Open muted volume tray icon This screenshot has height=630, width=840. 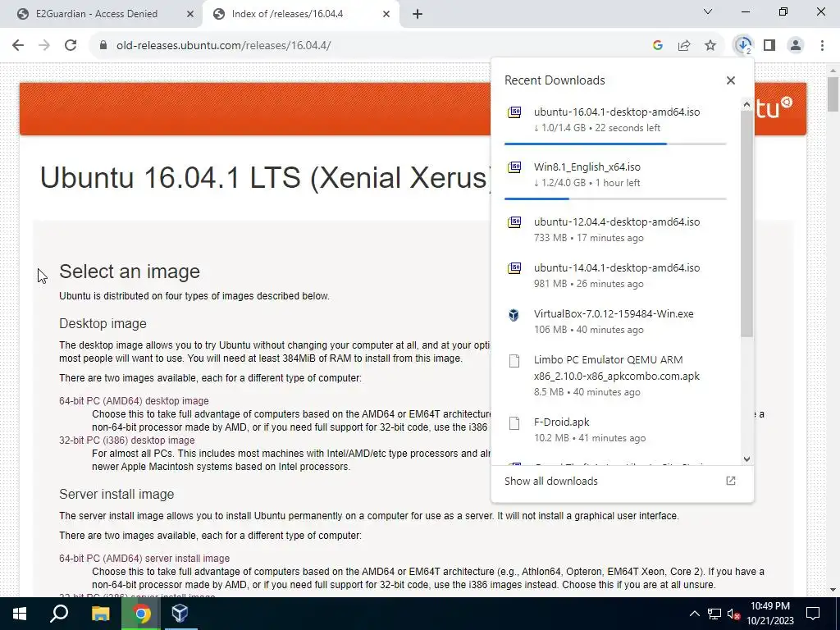(733, 614)
